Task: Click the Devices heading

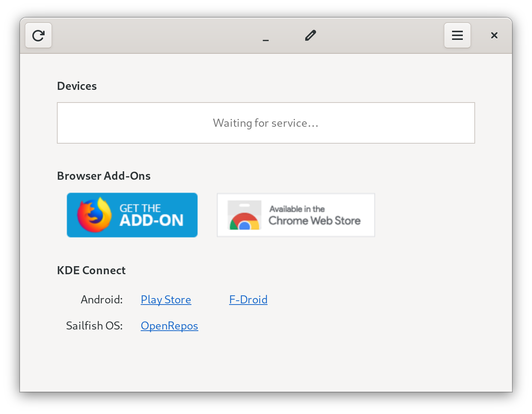Action: pos(77,86)
